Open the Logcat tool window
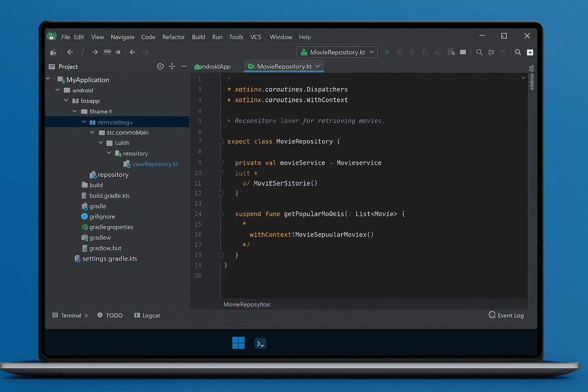This screenshot has height=392, width=588. pyautogui.click(x=147, y=316)
